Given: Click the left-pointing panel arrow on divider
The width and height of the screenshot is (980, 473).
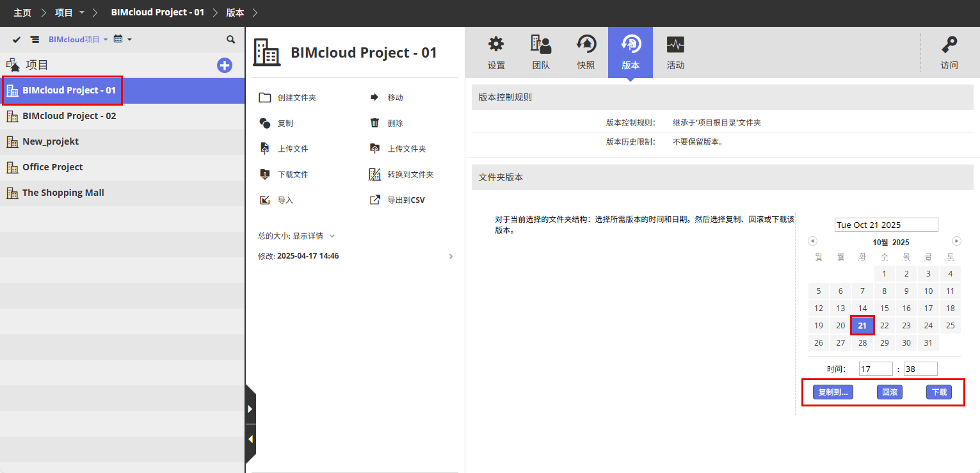Looking at the screenshot, I should [x=250, y=440].
